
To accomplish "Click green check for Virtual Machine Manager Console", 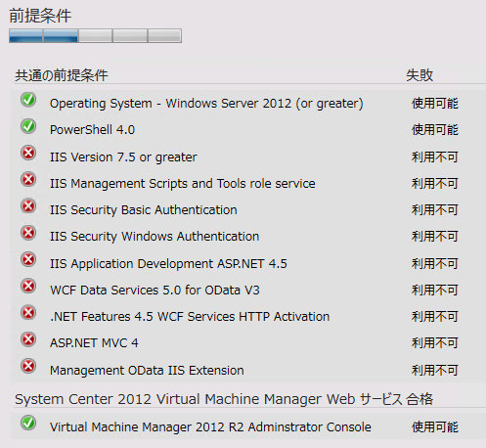I will [28, 423].
